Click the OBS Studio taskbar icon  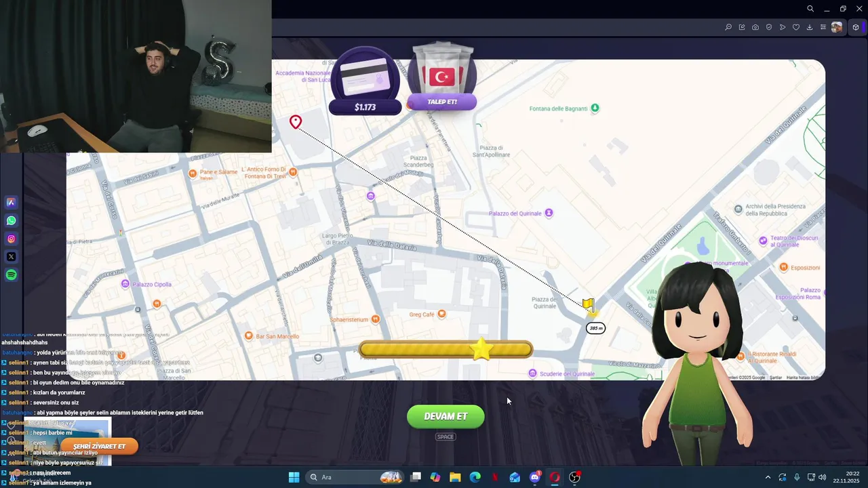(x=575, y=477)
